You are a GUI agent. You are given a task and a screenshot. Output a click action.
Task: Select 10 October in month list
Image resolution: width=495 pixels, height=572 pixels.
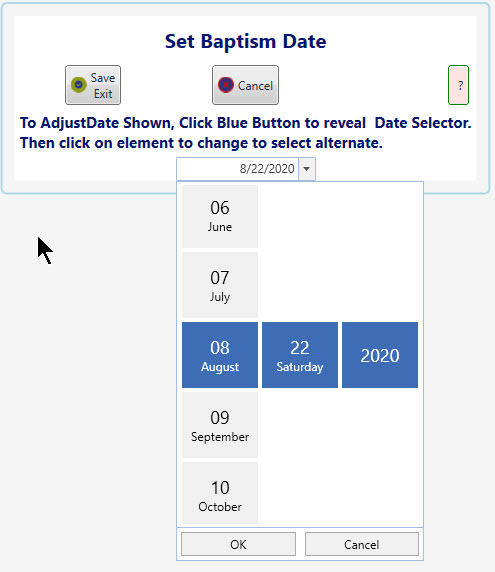click(220, 493)
